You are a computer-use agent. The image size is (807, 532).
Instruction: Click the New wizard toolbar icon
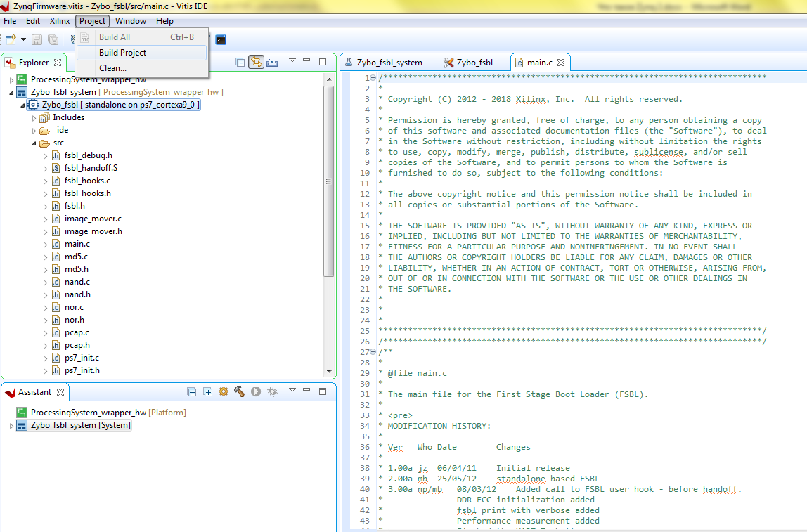(x=11, y=39)
